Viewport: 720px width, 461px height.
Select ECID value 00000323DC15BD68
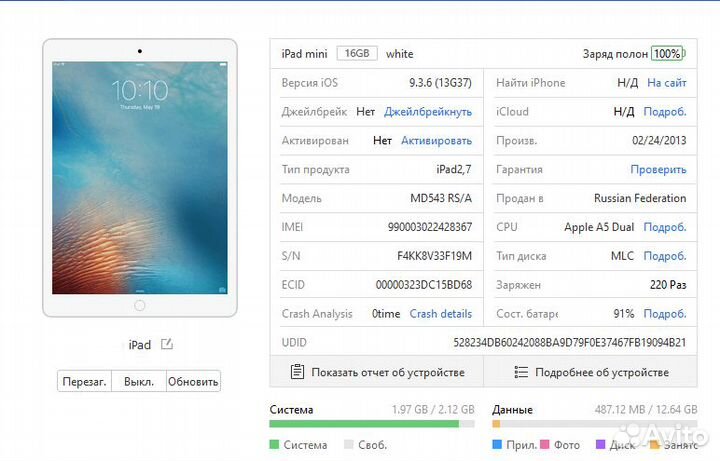pyautogui.click(x=424, y=285)
